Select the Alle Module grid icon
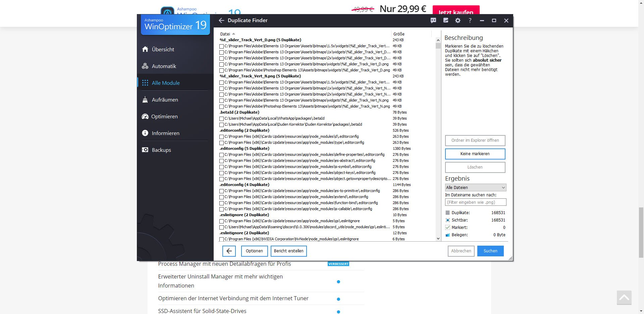The width and height of the screenshot is (644, 314). point(145,83)
